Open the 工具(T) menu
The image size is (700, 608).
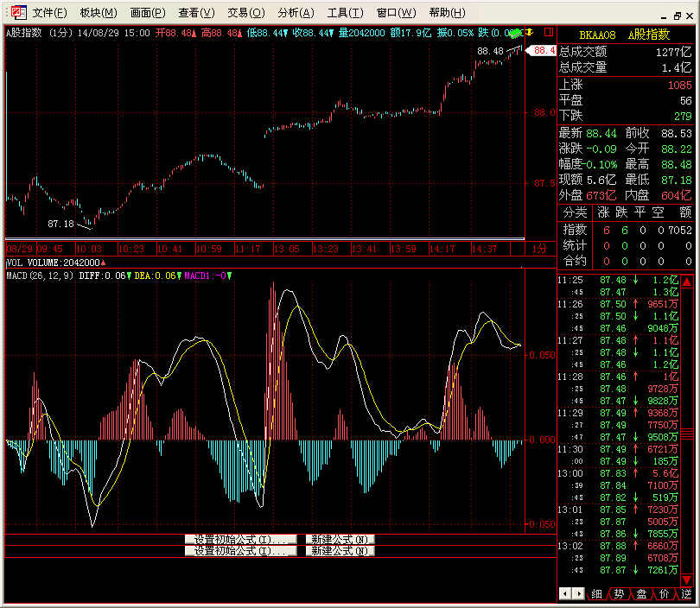pyautogui.click(x=345, y=13)
